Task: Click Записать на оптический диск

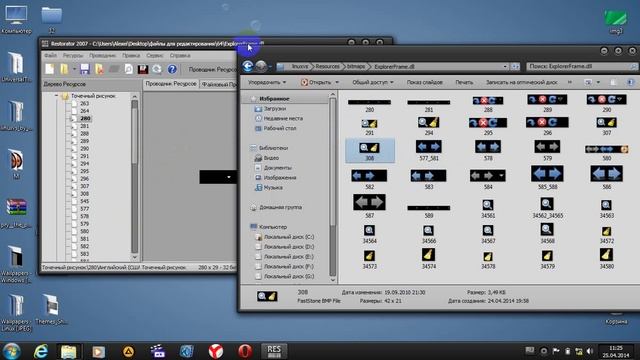Action: (x=522, y=82)
